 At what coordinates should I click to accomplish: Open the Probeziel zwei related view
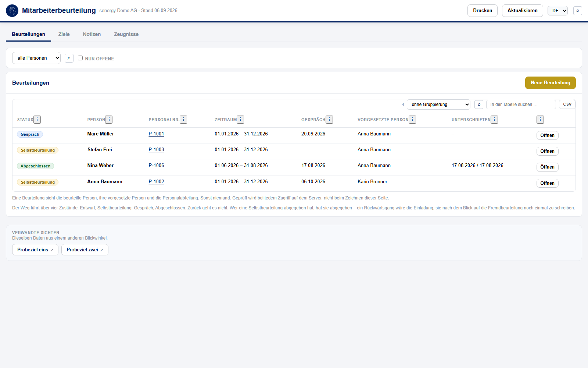85,250
